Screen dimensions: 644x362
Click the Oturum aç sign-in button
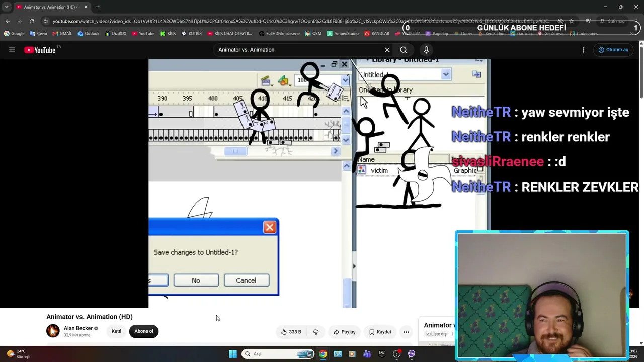[613, 50]
